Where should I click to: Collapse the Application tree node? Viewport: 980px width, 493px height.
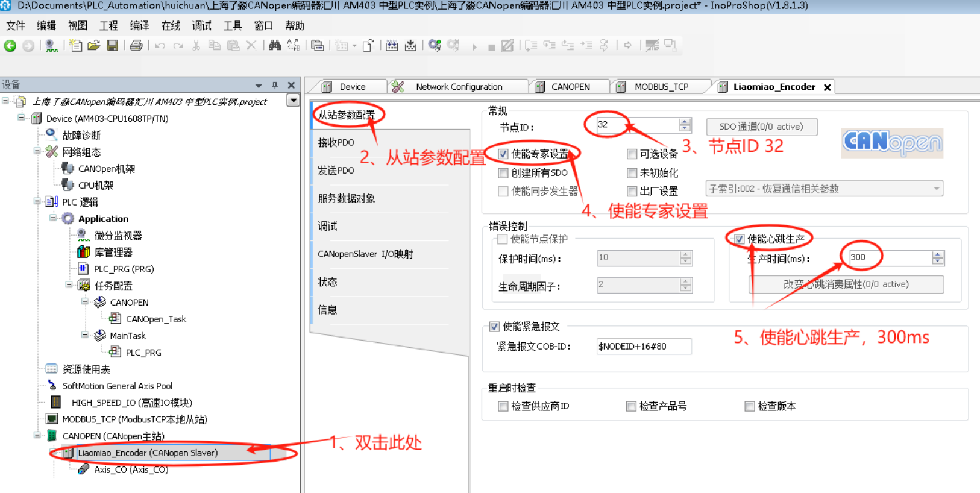click(x=53, y=218)
